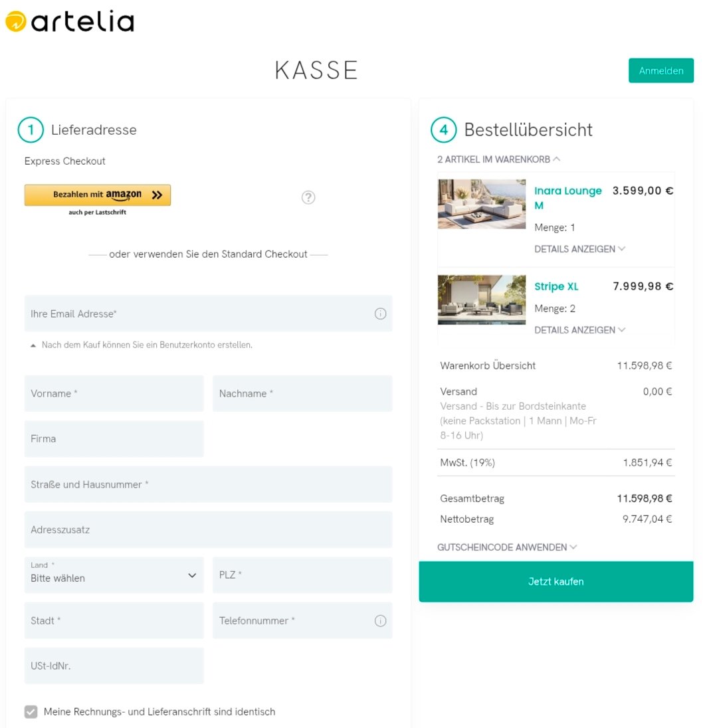The image size is (707, 728).
Task: Open the Land country dropdown
Action: tap(114, 575)
